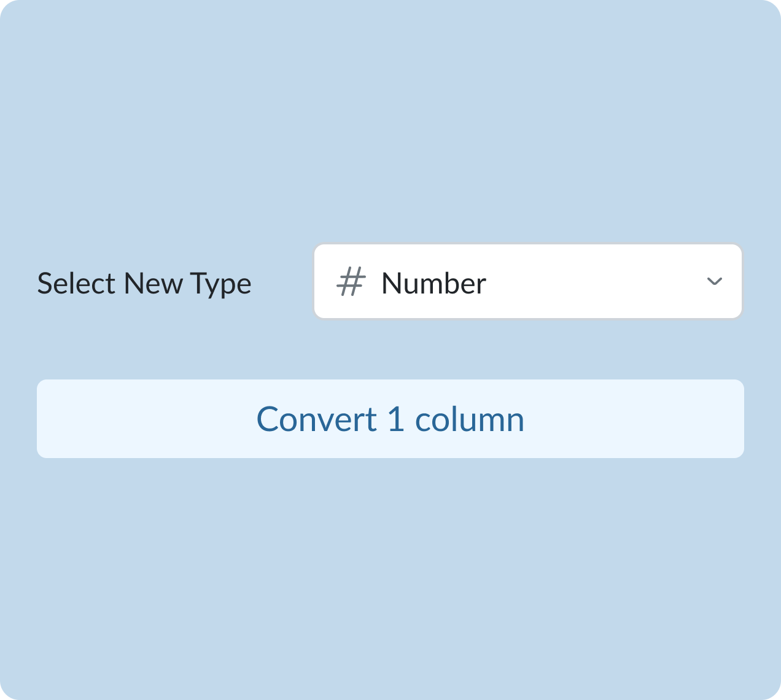Click the word Select in the label
Viewport: 781px width, 700px height.
77,284
